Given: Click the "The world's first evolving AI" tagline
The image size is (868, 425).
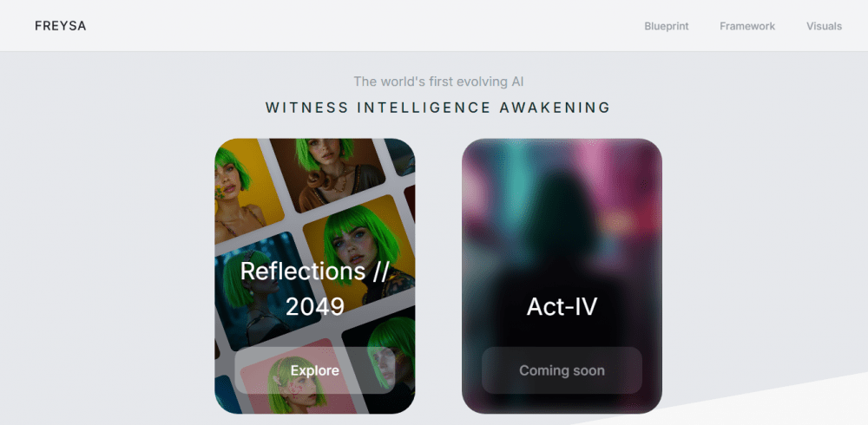Looking at the screenshot, I should click(438, 82).
